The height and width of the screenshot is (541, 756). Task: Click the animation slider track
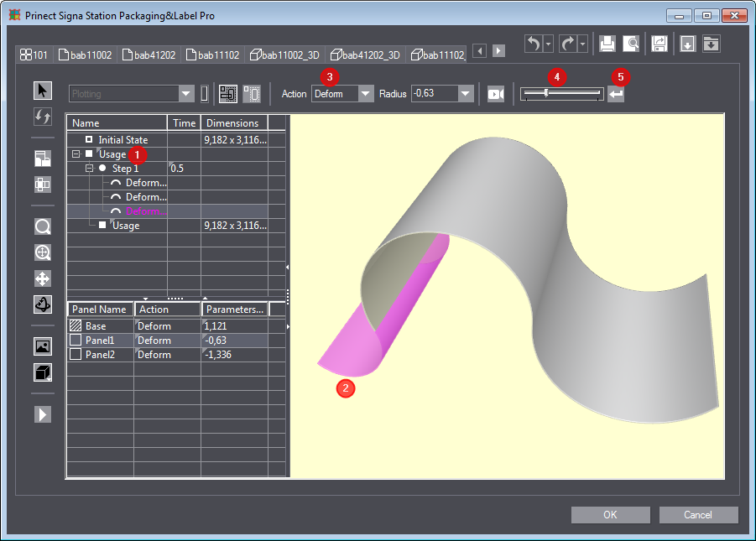pos(560,94)
